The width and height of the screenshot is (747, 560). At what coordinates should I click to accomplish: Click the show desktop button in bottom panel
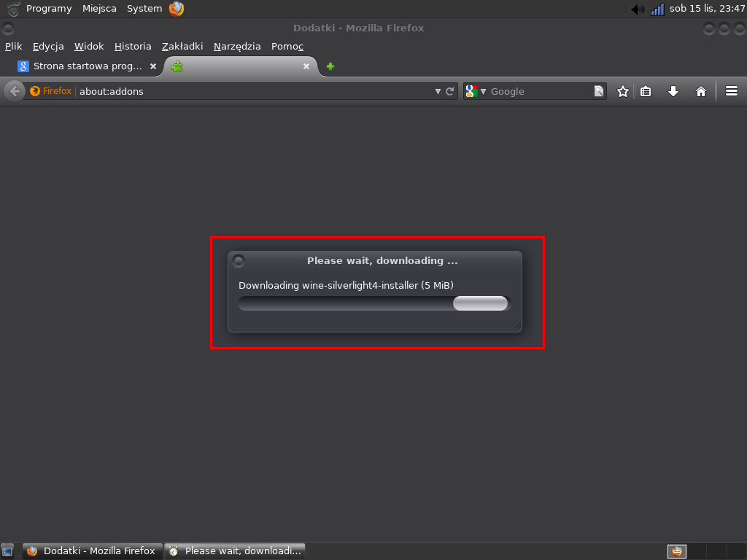pyautogui.click(x=7, y=551)
